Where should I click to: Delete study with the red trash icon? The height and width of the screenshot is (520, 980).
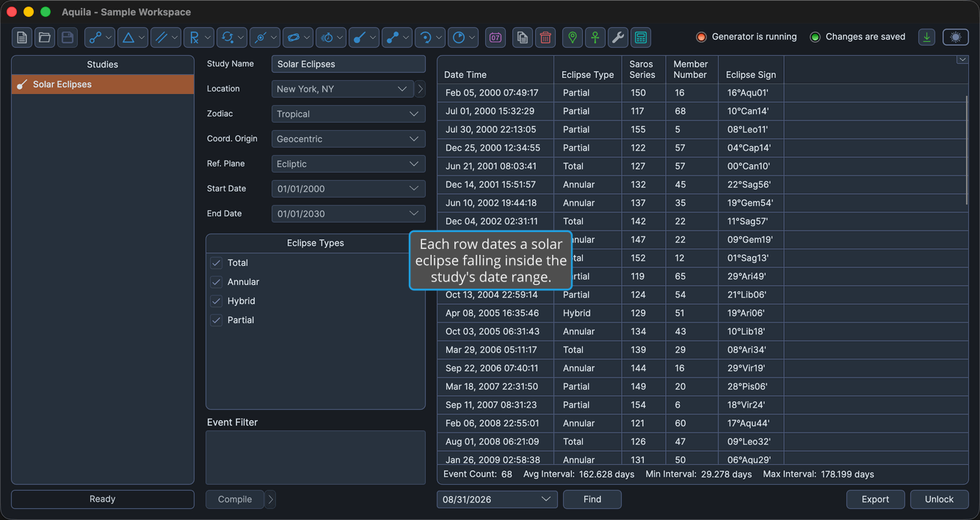[x=545, y=37]
